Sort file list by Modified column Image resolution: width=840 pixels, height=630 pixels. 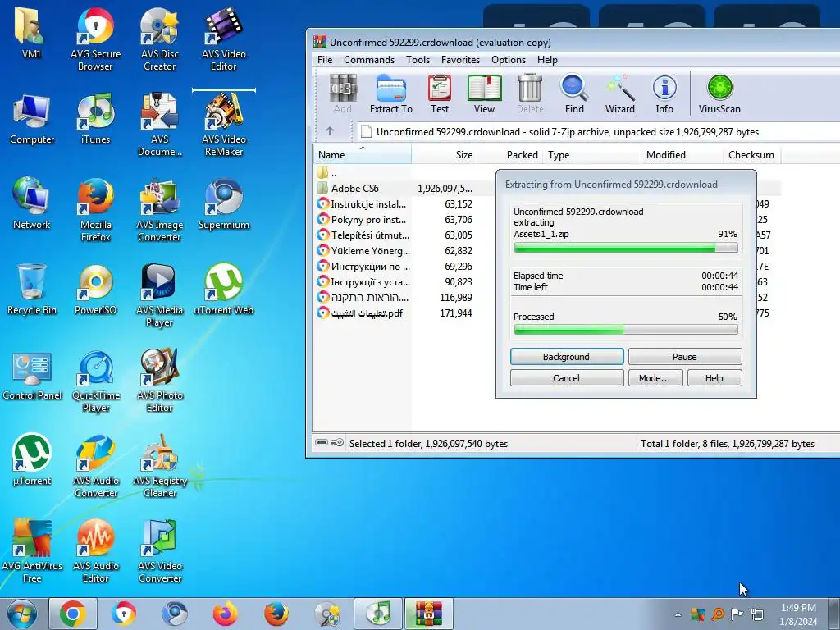coord(682,155)
